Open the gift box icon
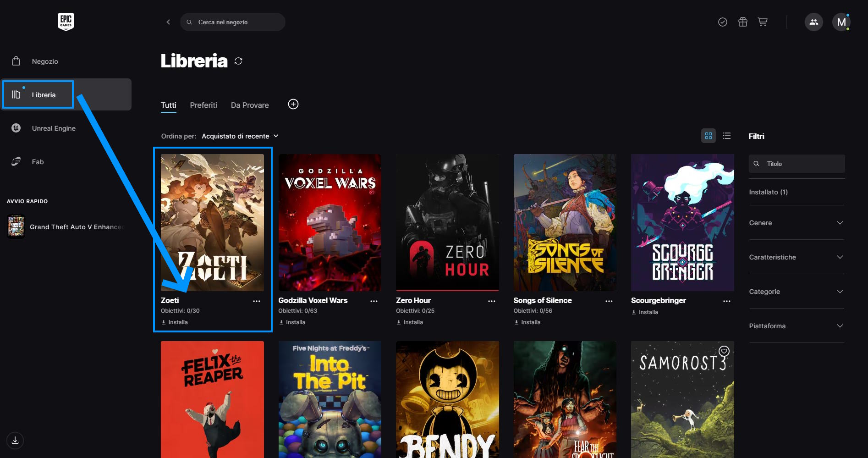 (743, 22)
